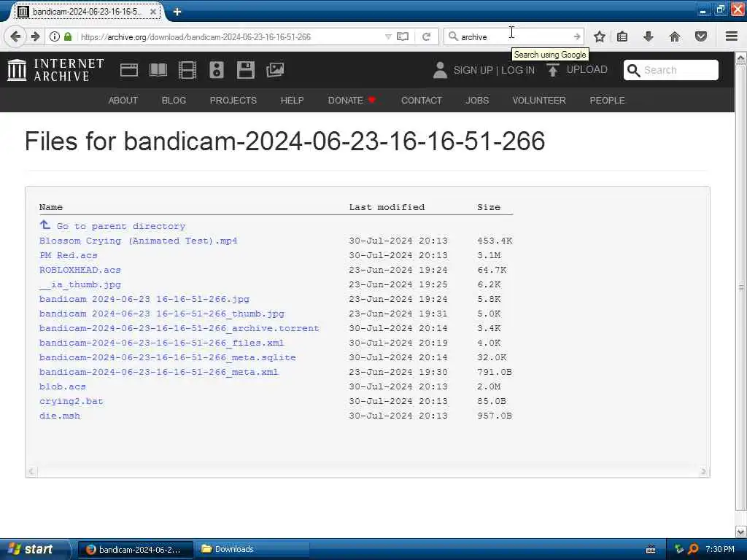Download crying2.bat file

[71, 401]
